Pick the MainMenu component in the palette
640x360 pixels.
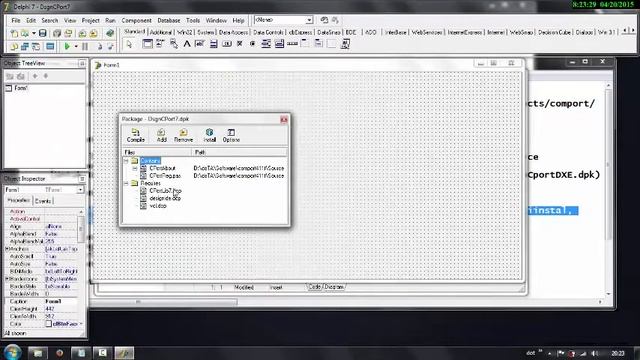click(160, 44)
